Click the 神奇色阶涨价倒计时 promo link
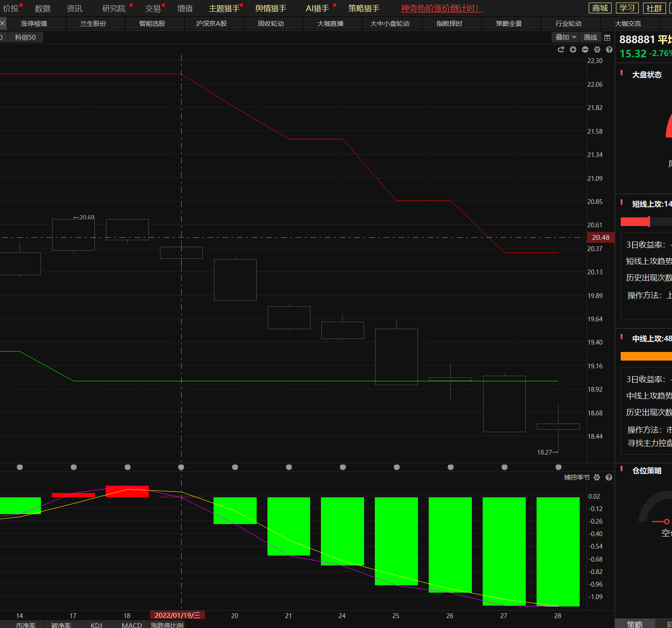 coord(440,9)
